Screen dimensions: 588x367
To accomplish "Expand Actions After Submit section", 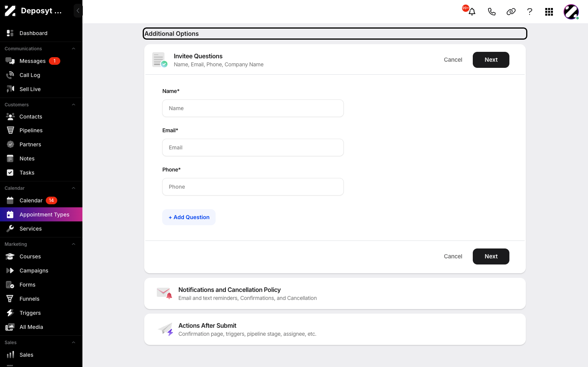I will (x=335, y=329).
